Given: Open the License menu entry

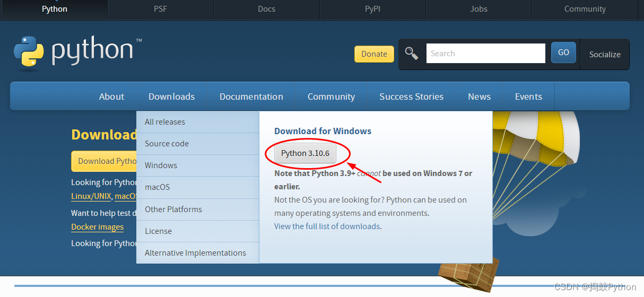Looking at the screenshot, I should pos(197,231).
